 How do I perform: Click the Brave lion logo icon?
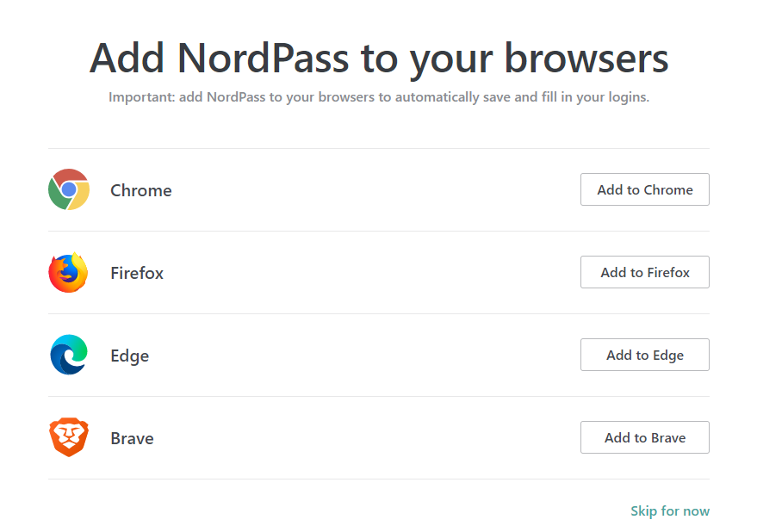coord(69,437)
